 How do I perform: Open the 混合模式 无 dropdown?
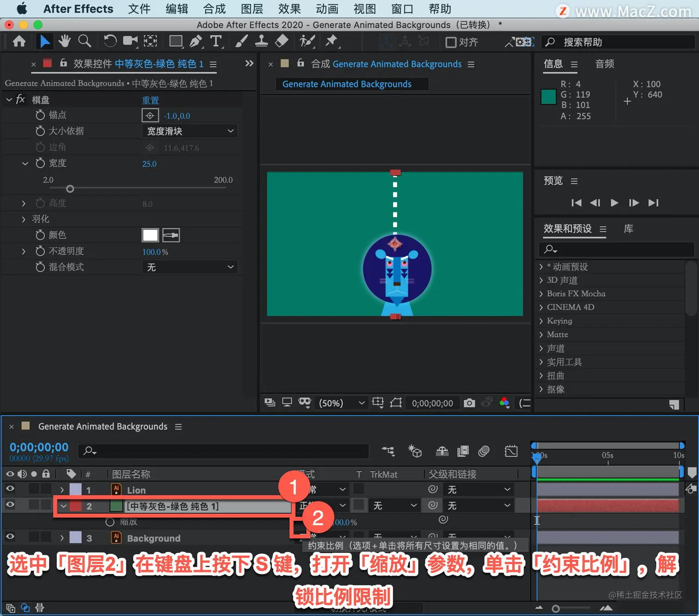190,267
